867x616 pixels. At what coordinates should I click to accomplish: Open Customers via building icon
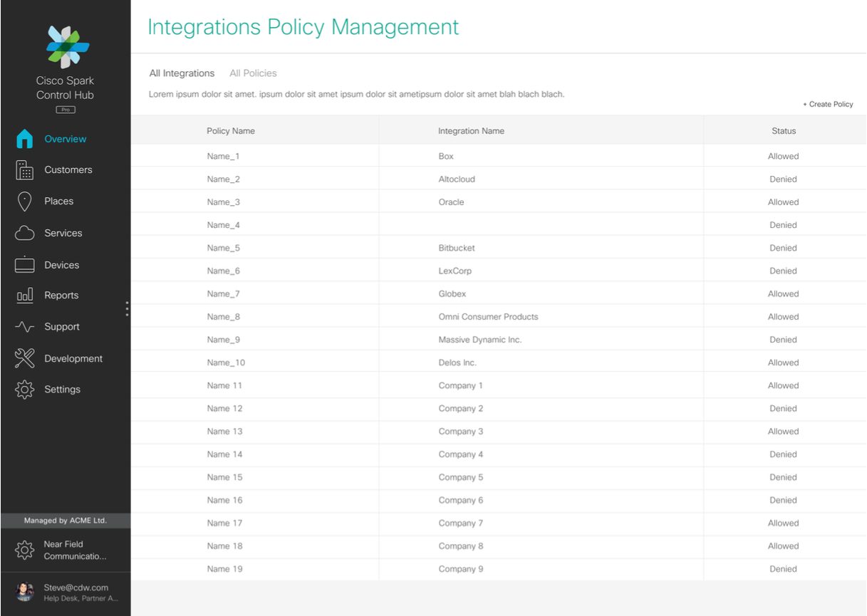25,170
